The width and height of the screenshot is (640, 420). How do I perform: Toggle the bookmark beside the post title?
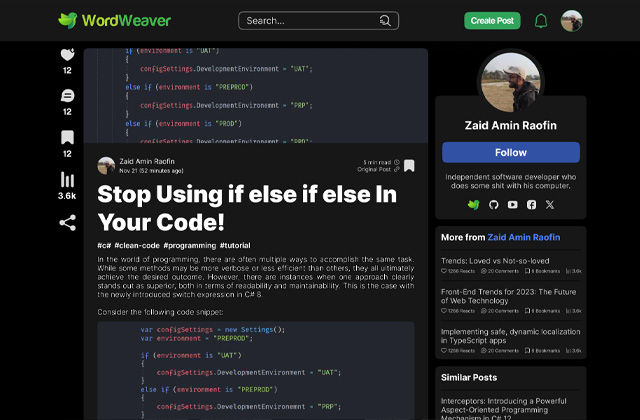point(409,166)
